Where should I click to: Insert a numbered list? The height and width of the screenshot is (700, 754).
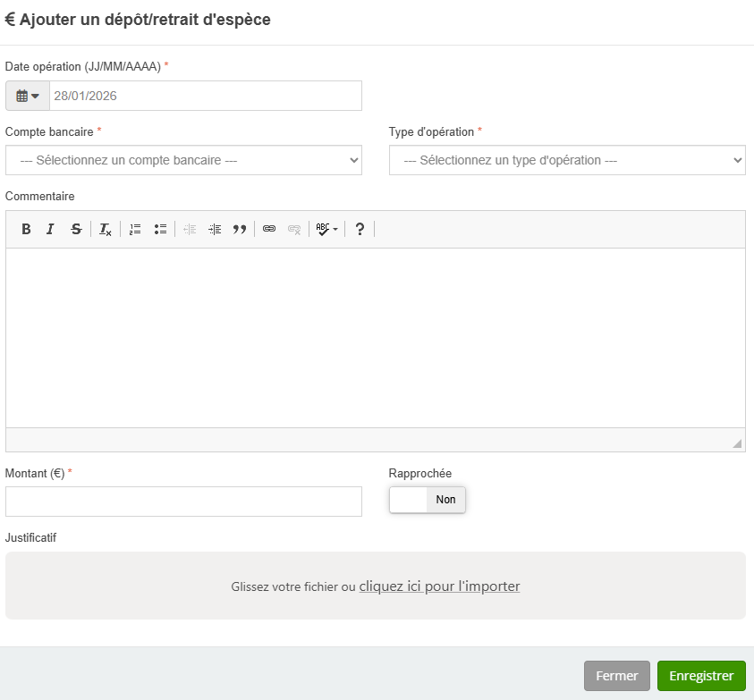click(x=135, y=229)
